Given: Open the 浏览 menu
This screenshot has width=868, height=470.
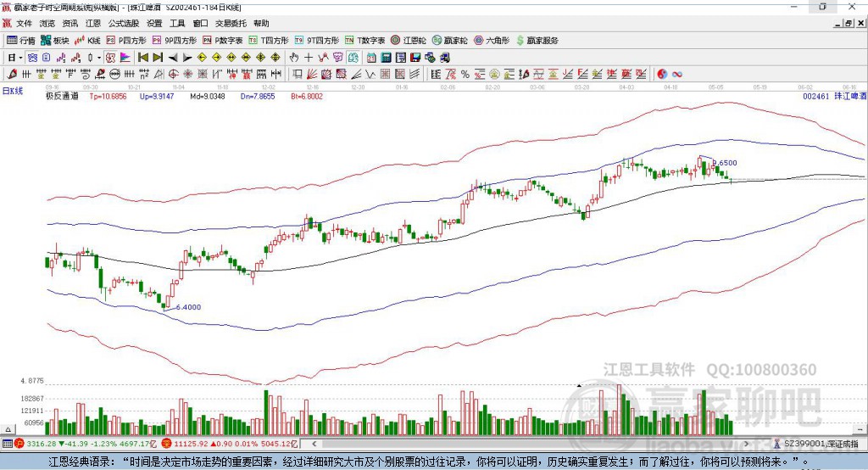Looking at the screenshot, I should (x=47, y=23).
